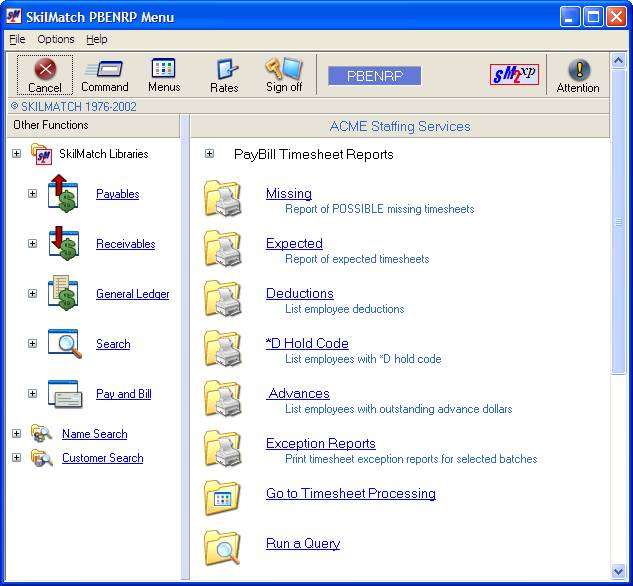The image size is (633, 586).
Task: Click the PBENRP menu name field
Action: pos(375,76)
